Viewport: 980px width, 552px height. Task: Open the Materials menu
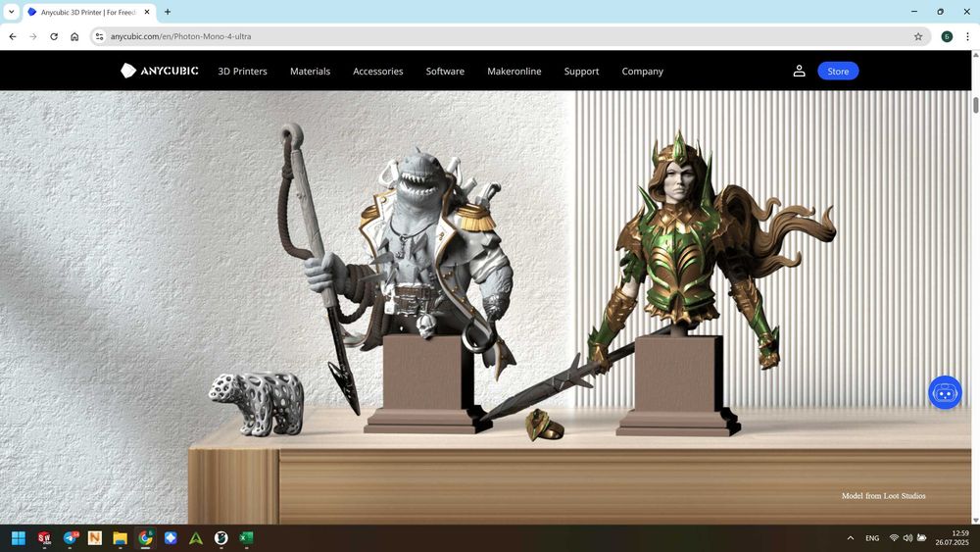tap(310, 72)
